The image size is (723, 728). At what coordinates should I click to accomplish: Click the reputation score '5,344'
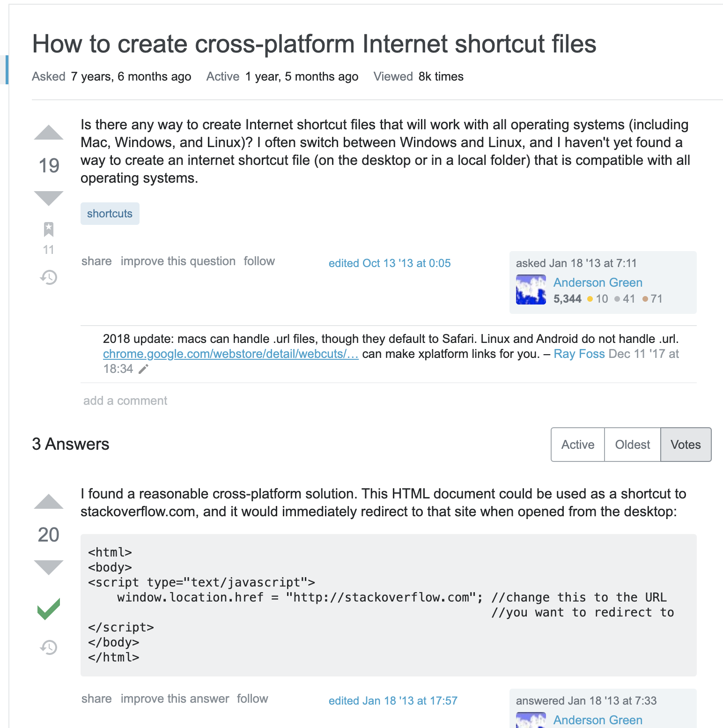tap(568, 299)
